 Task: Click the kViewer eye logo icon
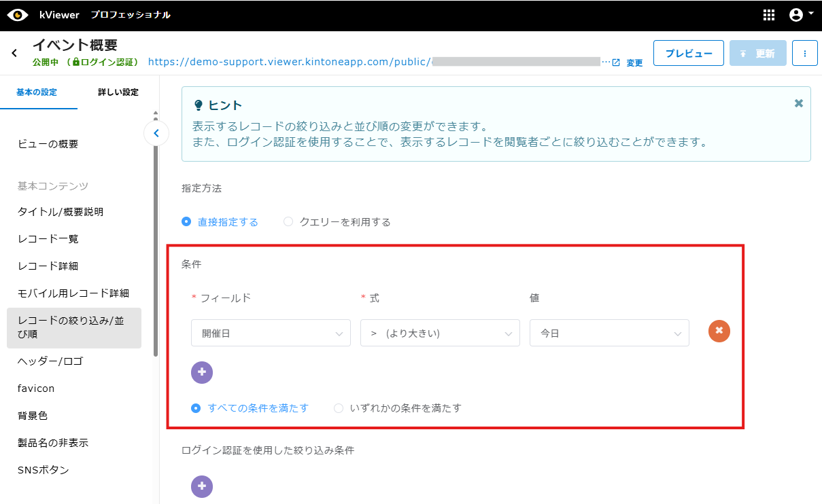[x=18, y=15]
